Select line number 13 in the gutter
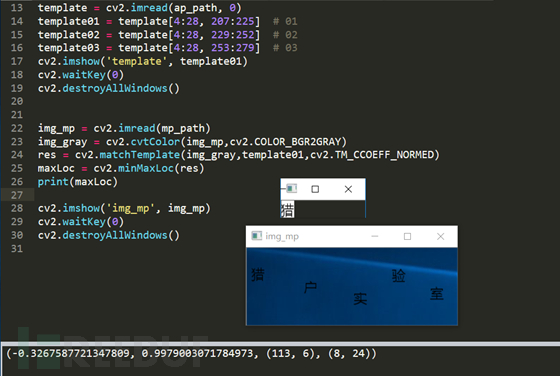This screenshot has width=560, height=376. 17,7
